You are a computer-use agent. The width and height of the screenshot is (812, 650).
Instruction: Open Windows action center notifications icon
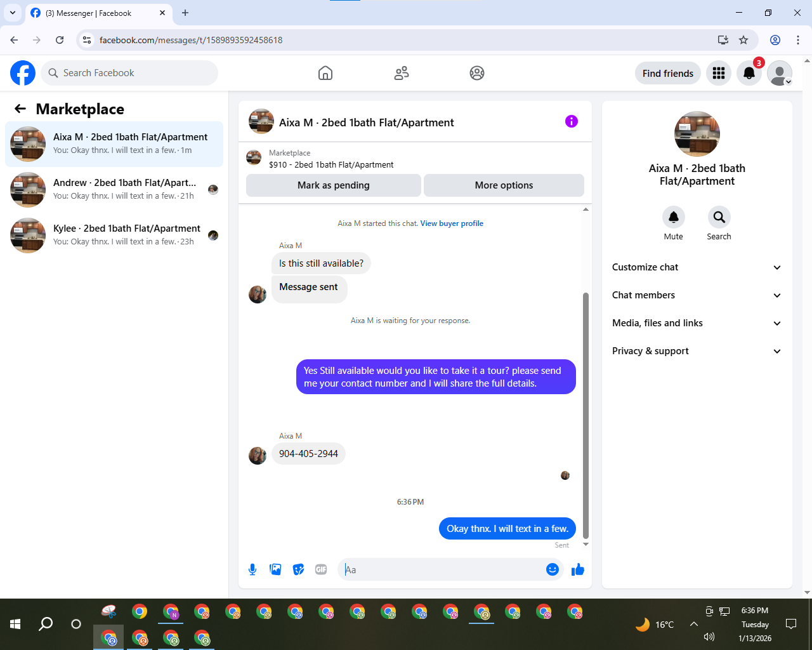(791, 624)
